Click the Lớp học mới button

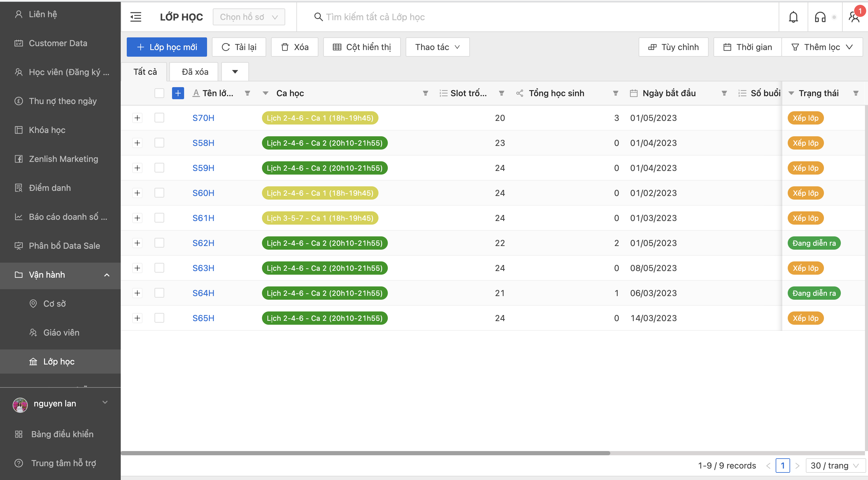click(x=167, y=47)
